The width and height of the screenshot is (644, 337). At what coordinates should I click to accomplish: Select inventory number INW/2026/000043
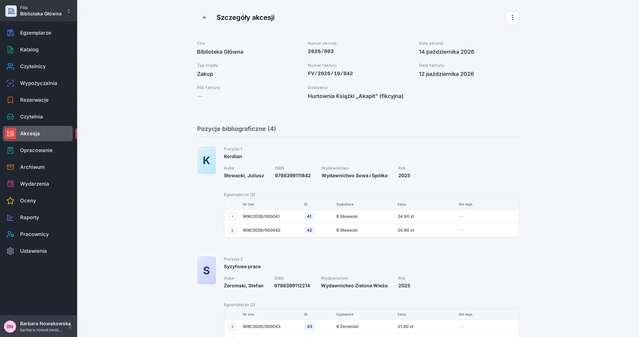point(262,327)
